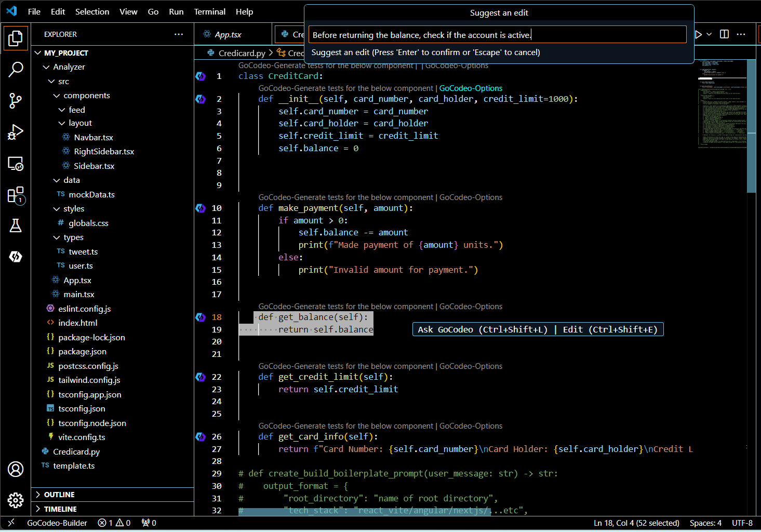Screen dimensions: 761x532
Task: Click the GoCodeo gutter icon on line 18
Action: [x=201, y=317]
